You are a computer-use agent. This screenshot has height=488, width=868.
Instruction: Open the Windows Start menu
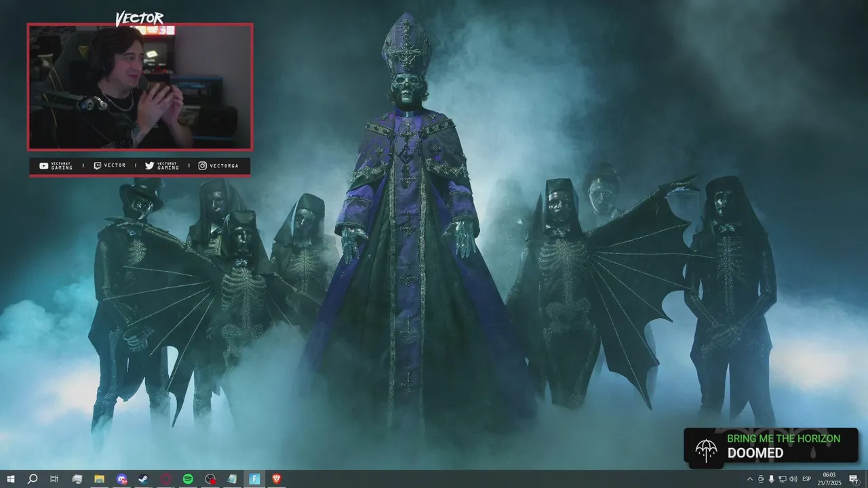[11, 479]
